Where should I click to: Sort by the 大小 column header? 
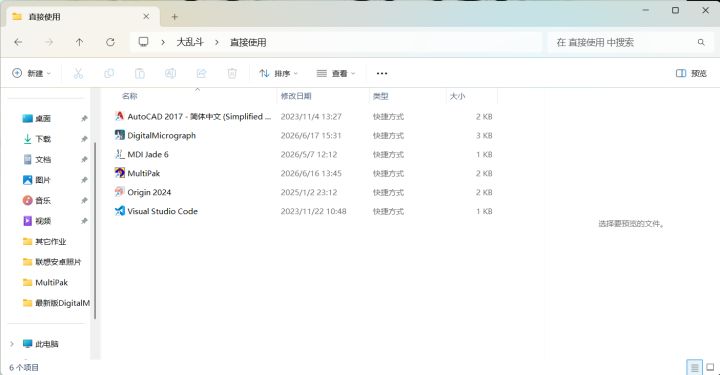[457, 96]
